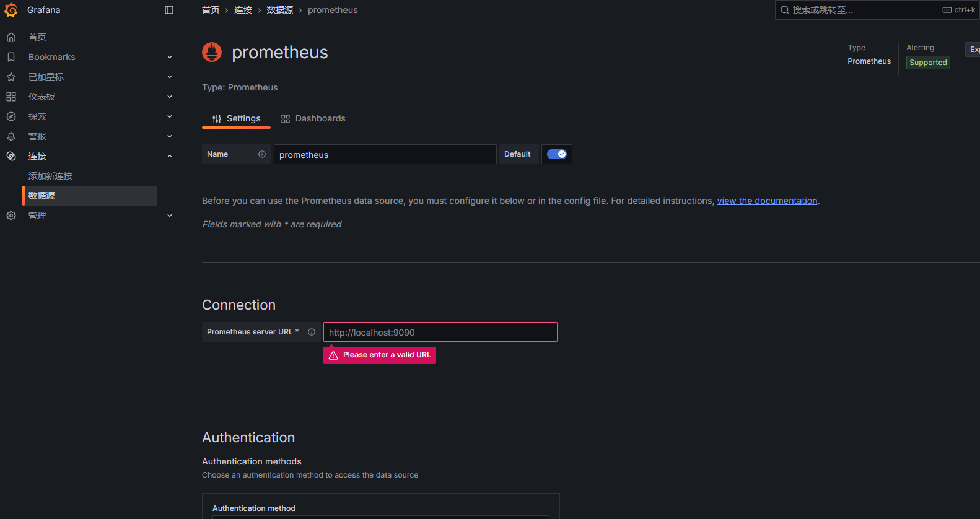Click the gear icon for 管理
The image size is (980, 519).
(x=11, y=216)
